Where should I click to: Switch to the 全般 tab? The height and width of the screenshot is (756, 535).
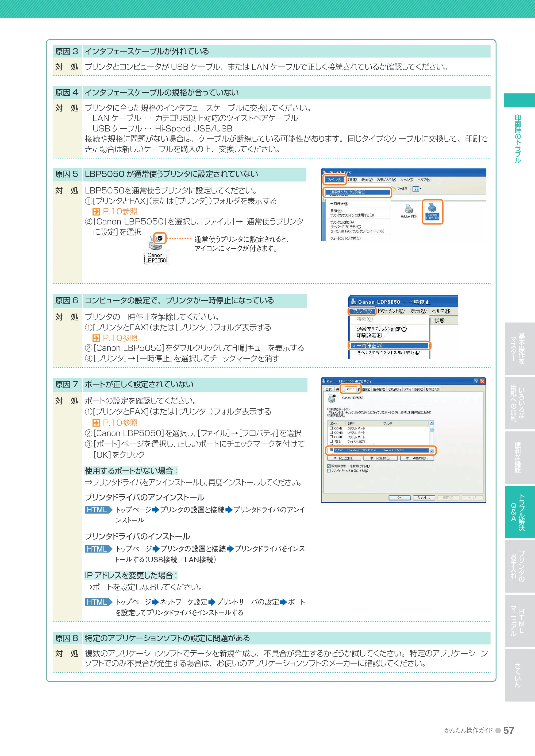tap(328, 389)
